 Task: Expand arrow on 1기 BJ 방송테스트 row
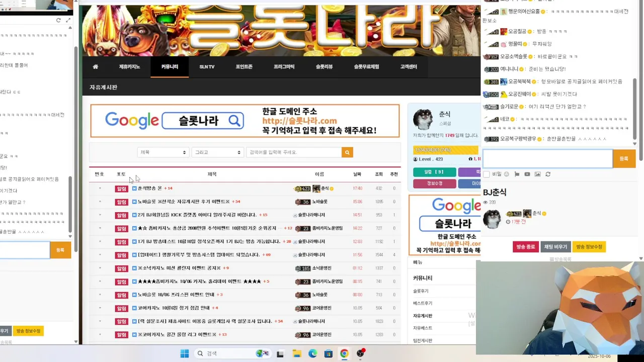point(100,242)
